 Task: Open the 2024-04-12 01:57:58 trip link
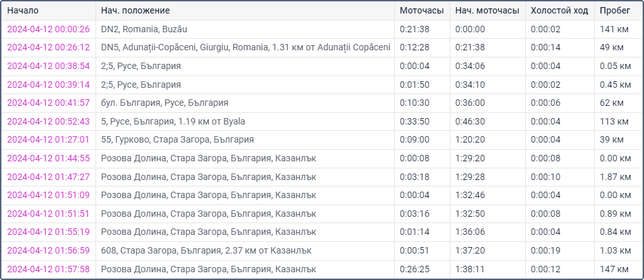pos(48,268)
